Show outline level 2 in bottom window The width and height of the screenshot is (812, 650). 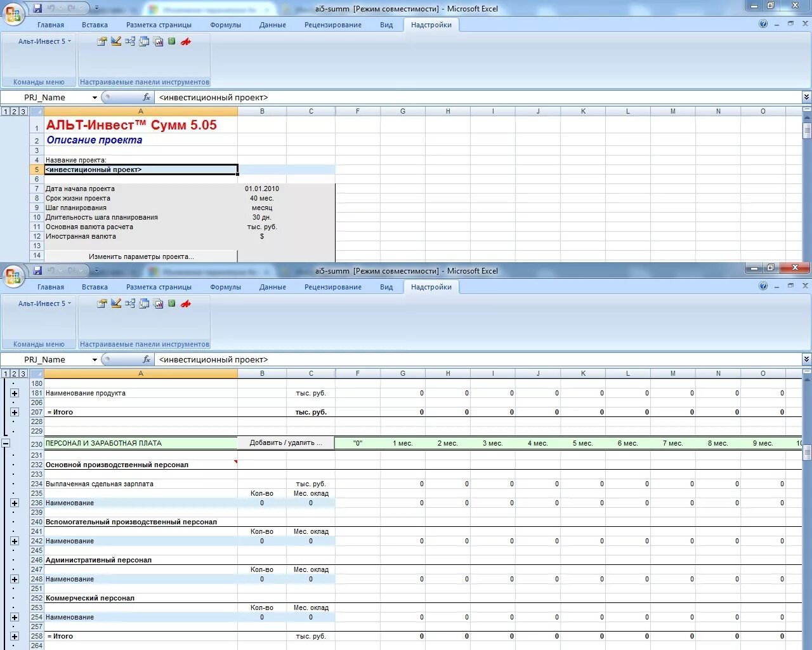click(x=15, y=374)
